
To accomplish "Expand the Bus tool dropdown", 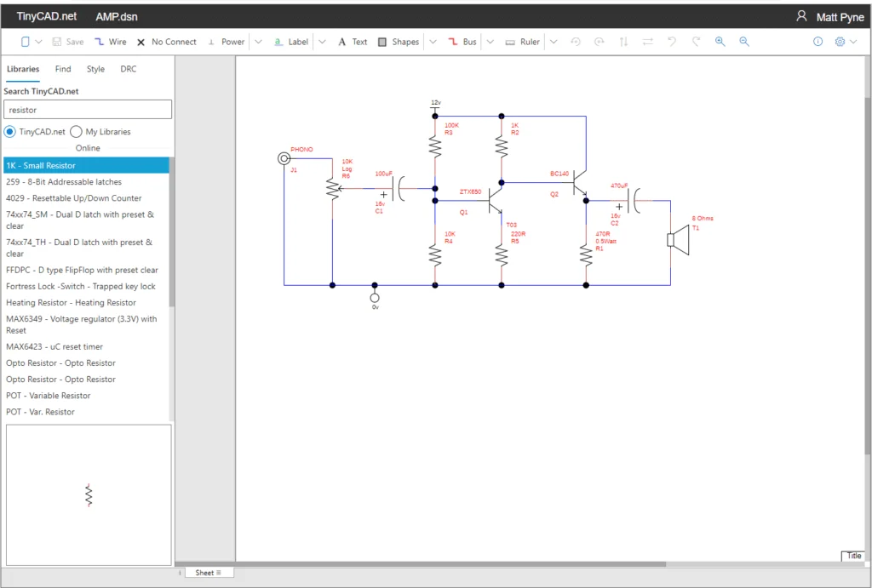I will tap(491, 41).
